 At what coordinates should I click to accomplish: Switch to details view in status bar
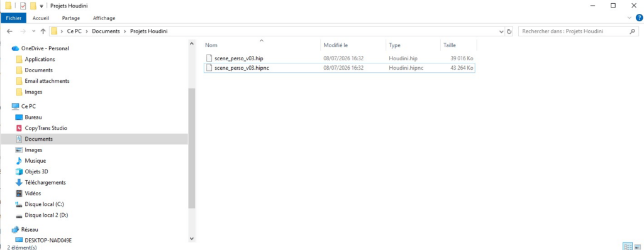point(628,247)
